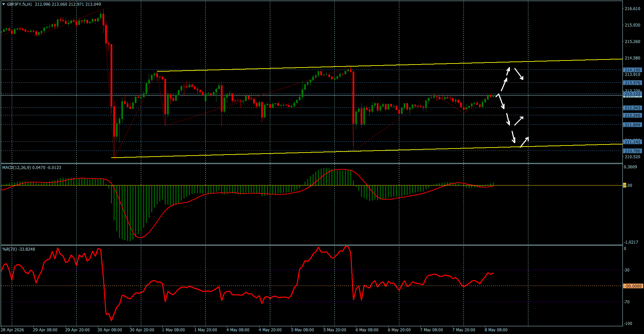The width and height of the screenshot is (644, 334).
Task: Click the 5 May 08:00 time label
Action: click(303, 330)
